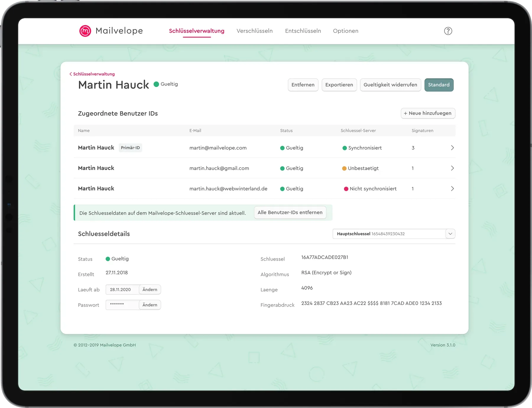532x408 pixels.
Task: Click the Gueltig status beside Martin Hauck title
Action: [x=166, y=84]
